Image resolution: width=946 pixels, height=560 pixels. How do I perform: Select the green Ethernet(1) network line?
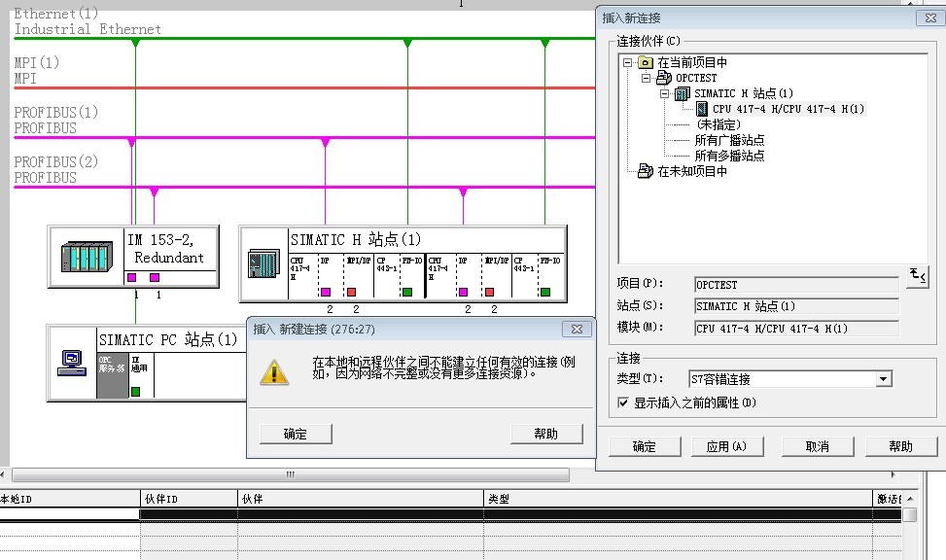point(304,39)
